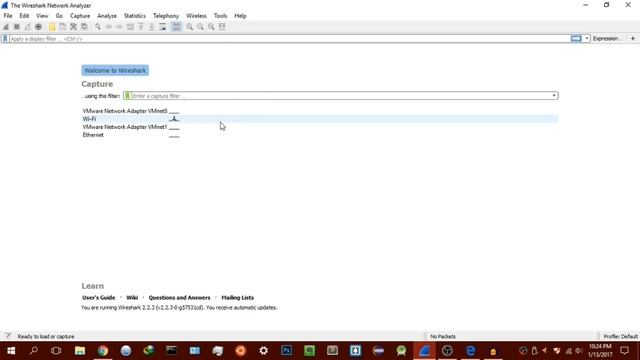Close this capture file via toolbar icon
This screenshot has height=360, width=640.
(x=73, y=27)
